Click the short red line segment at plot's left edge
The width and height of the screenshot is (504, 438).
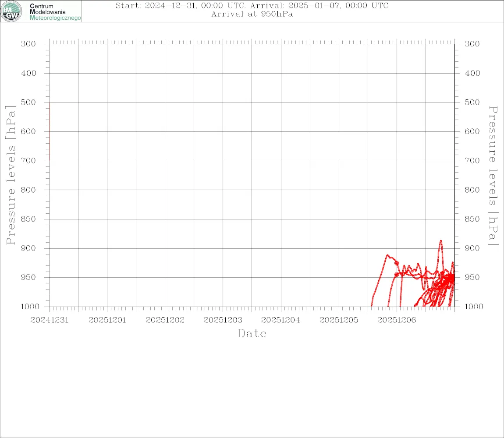50,131
